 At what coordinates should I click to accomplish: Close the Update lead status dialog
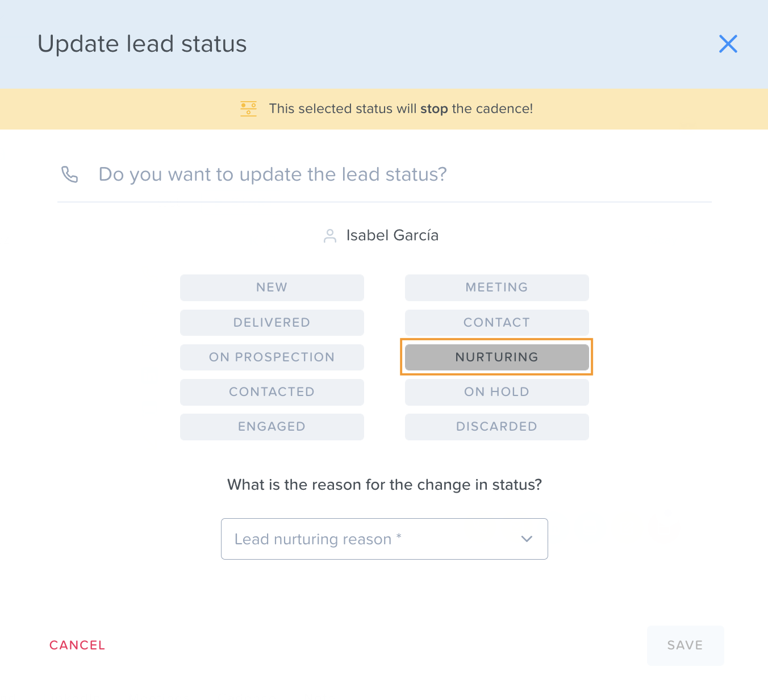pos(728,44)
